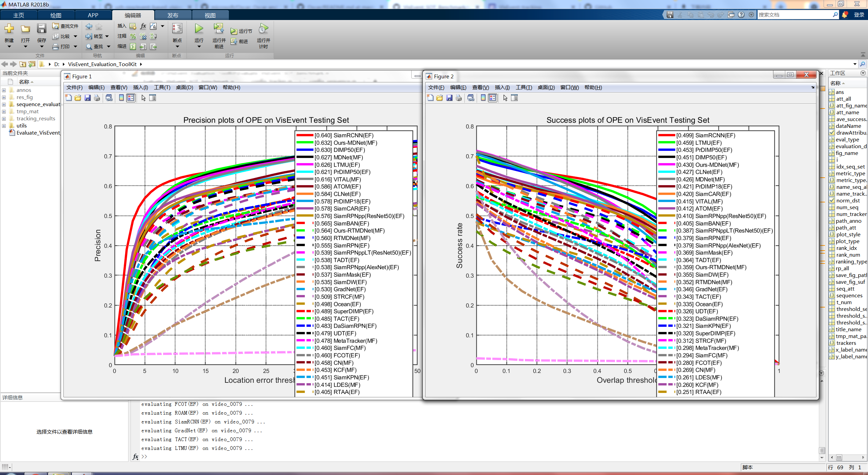
Task: Open the Go To (转至) dropdown arrow
Action: tap(107, 36)
